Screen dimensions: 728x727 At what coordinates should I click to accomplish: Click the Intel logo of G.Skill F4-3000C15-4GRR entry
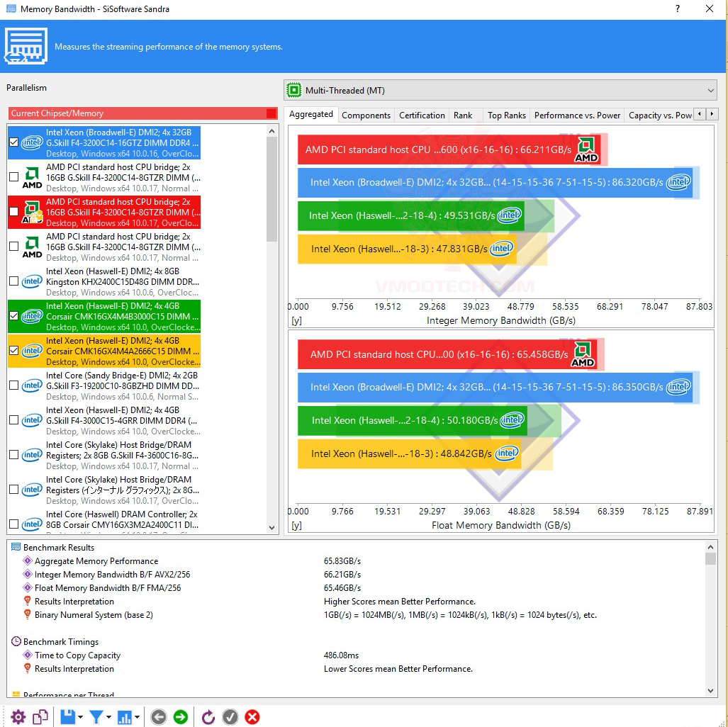pyautogui.click(x=32, y=420)
